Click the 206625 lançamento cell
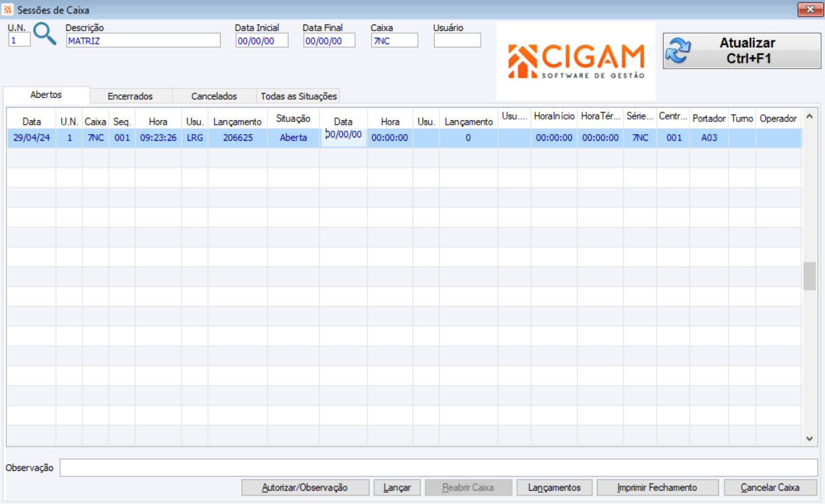Image resolution: width=825 pixels, height=504 pixels. pyautogui.click(x=237, y=138)
